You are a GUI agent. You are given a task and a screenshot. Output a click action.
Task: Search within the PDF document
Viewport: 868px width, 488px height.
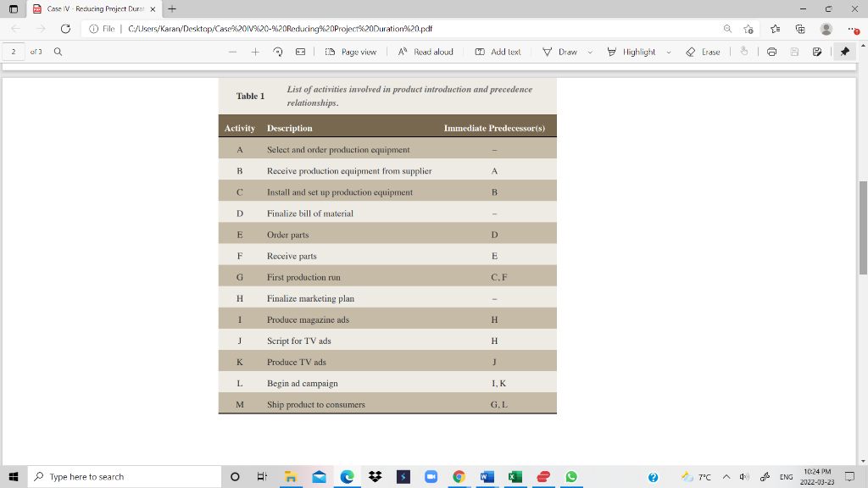coord(58,52)
